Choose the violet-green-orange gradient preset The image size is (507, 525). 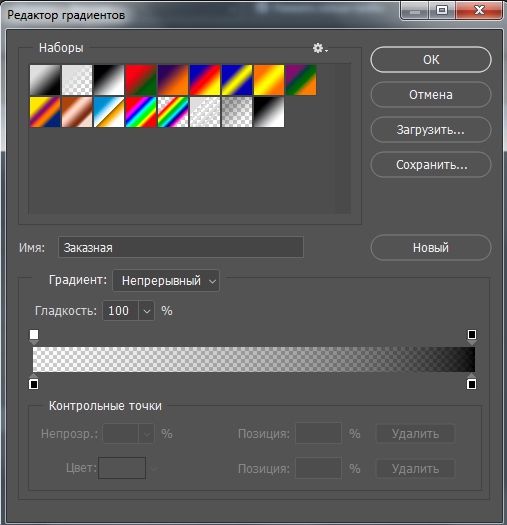coord(301,80)
